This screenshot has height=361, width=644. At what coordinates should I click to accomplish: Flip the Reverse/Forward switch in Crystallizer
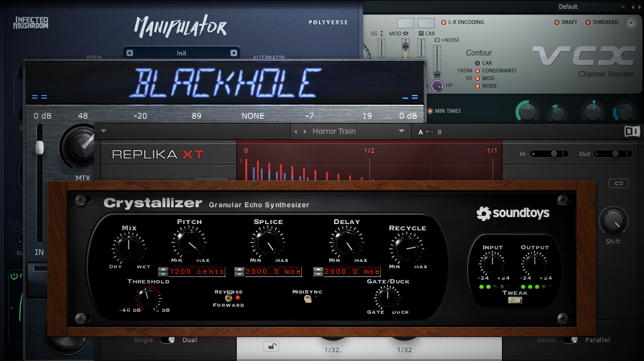click(x=229, y=297)
